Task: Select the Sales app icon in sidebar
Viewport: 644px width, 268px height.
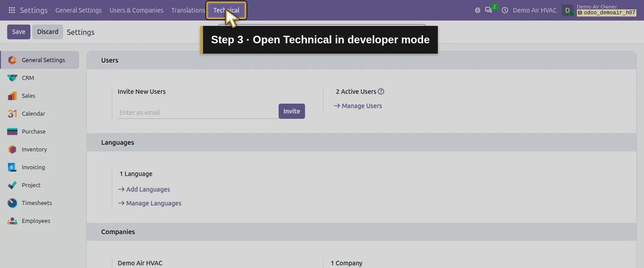Action: [13, 96]
